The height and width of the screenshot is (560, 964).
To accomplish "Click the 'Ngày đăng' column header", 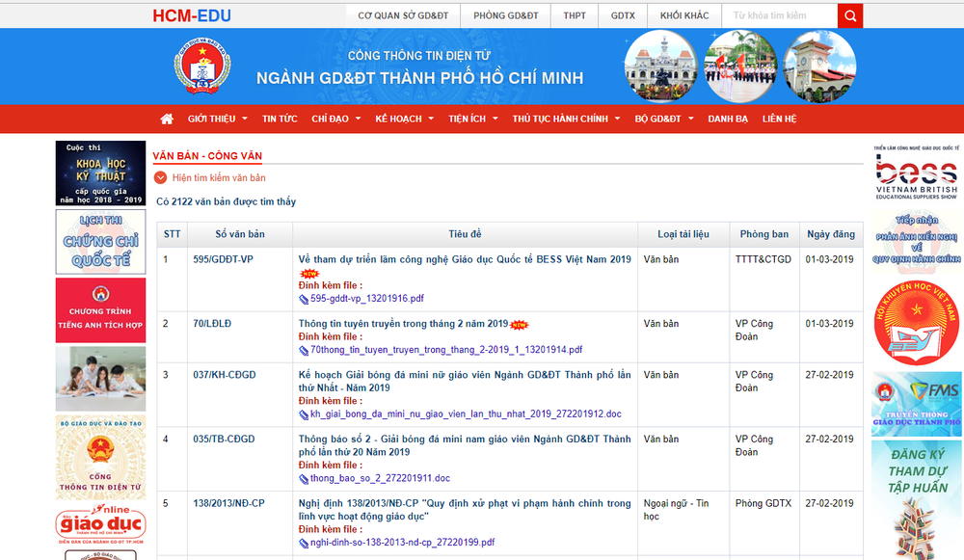I will 831,234.
